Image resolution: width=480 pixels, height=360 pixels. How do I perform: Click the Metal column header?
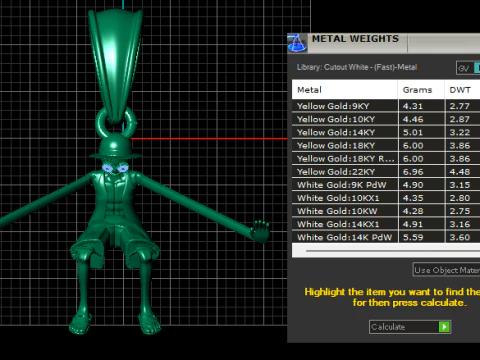pyautogui.click(x=345, y=90)
